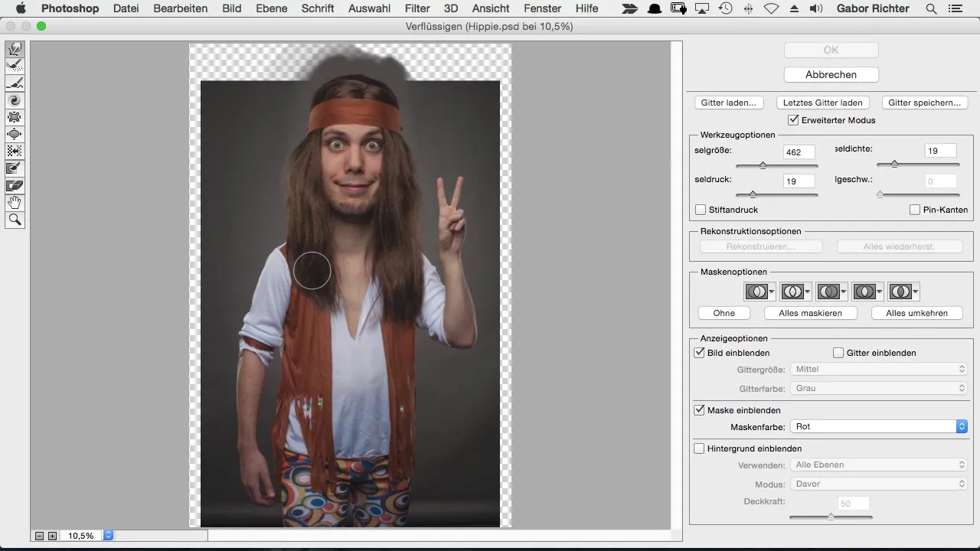980x551 pixels.
Task: Disable the Erweiterter Modus checkbox
Action: pyautogui.click(x=793, y=120)
